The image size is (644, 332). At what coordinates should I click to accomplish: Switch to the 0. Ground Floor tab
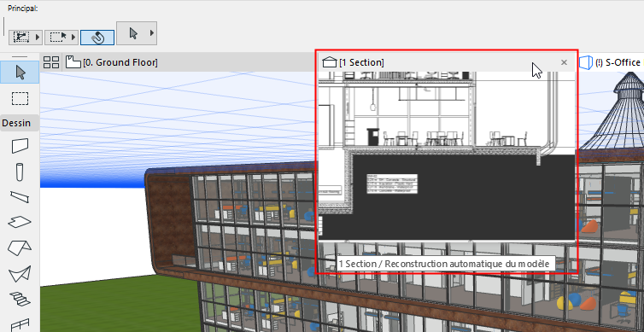click(112, 63)
